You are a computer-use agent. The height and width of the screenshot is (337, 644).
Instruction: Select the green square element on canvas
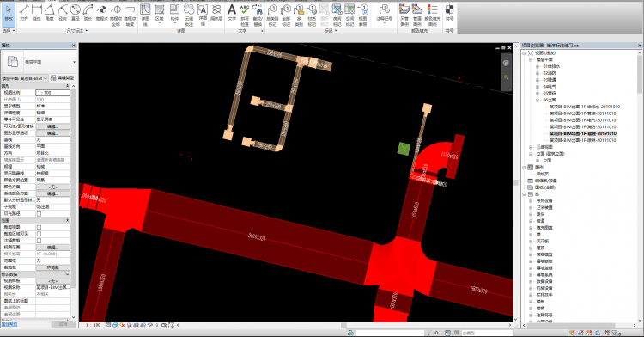click(x=404, y=149)
